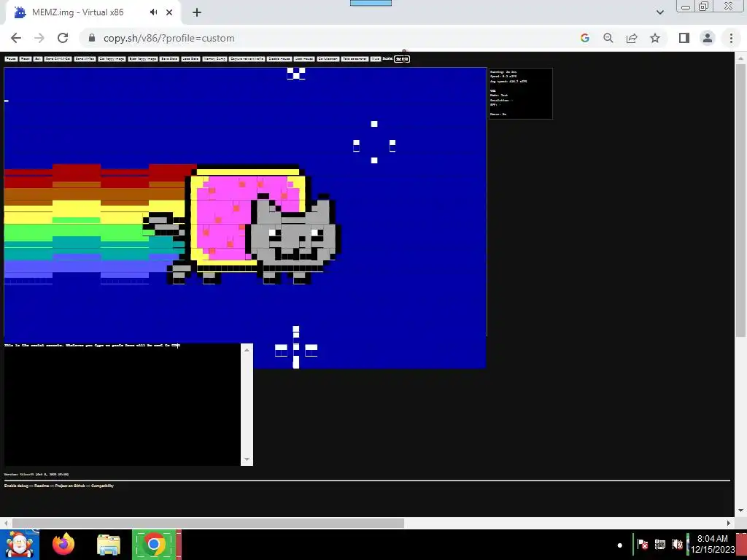Mute the tab using the speaker icon
The image size is (747, 560).
[153, 12]
